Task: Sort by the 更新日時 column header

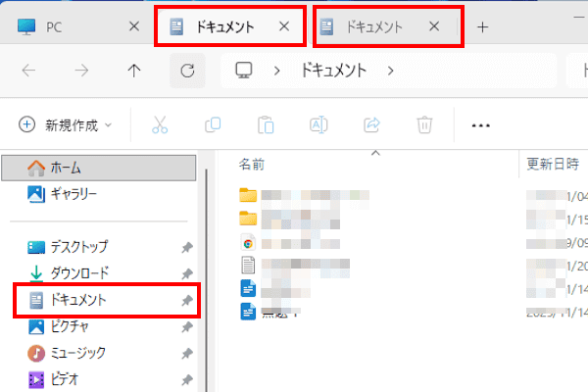Action: (554, 165)
